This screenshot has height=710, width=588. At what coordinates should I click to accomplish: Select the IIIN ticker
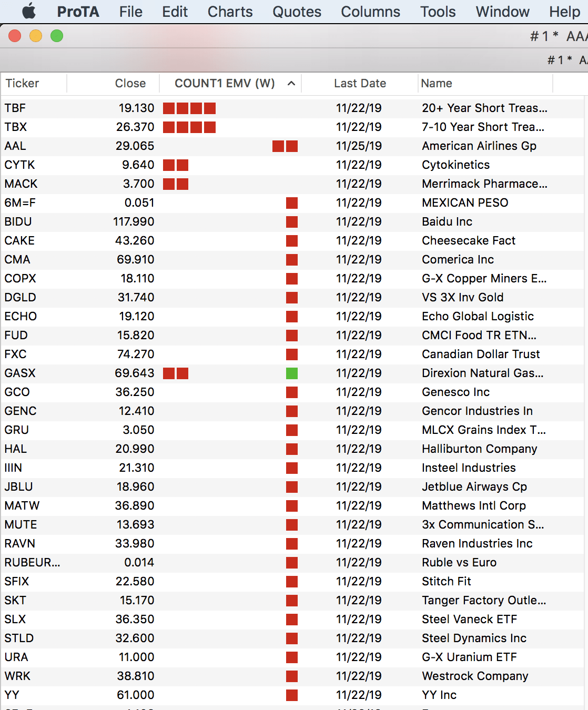pos(13,468)
